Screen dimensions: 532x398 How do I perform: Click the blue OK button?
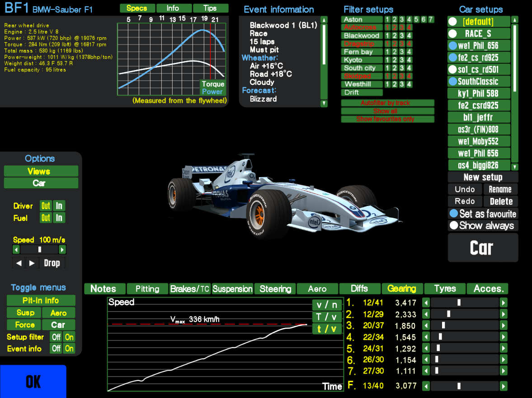33,381
